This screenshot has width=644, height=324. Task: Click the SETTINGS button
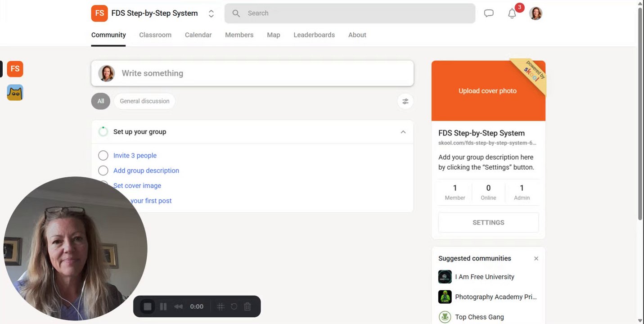488,222
